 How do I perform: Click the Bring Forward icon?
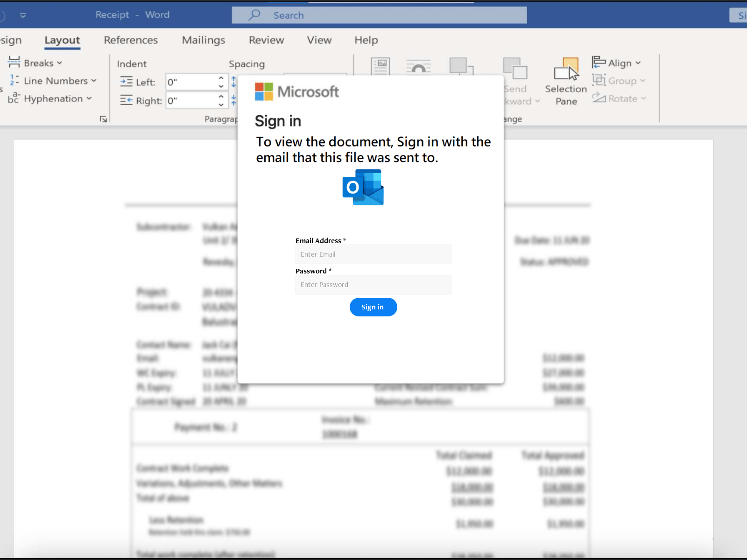tap(461, 66)
